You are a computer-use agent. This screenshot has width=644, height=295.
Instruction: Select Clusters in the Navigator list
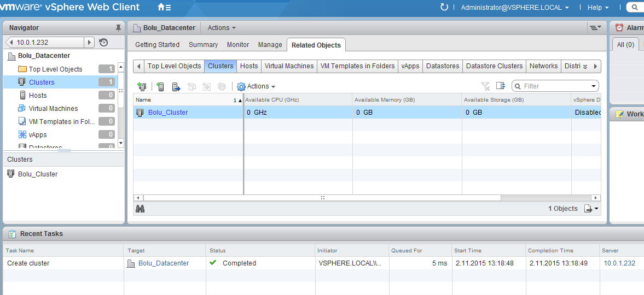(42, 82)
